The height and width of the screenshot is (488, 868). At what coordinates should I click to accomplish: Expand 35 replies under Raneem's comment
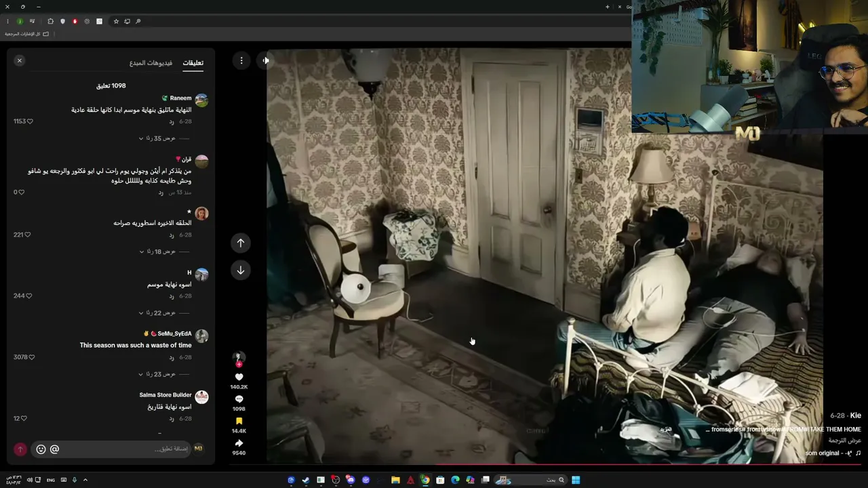(157, 138)
